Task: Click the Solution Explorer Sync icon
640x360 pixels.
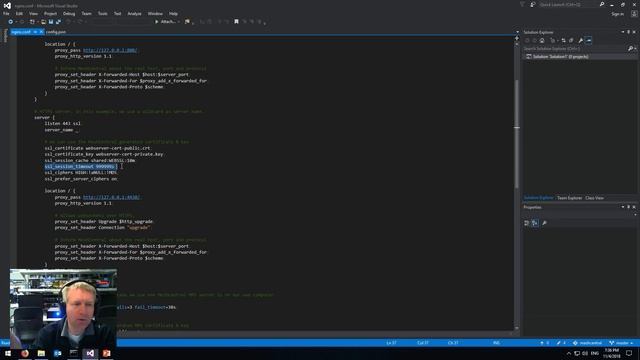Action: click(x=564, y=40)
